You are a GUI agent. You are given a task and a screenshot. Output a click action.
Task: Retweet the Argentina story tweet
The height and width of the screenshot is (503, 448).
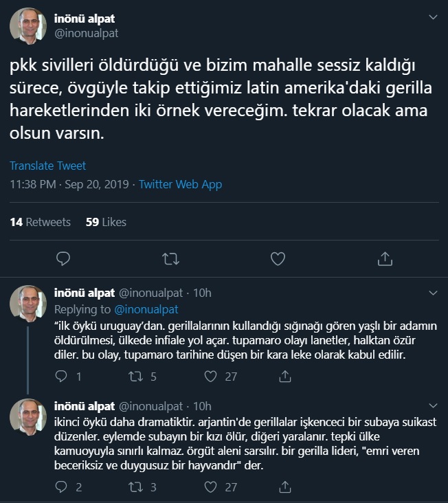point(135,487)
